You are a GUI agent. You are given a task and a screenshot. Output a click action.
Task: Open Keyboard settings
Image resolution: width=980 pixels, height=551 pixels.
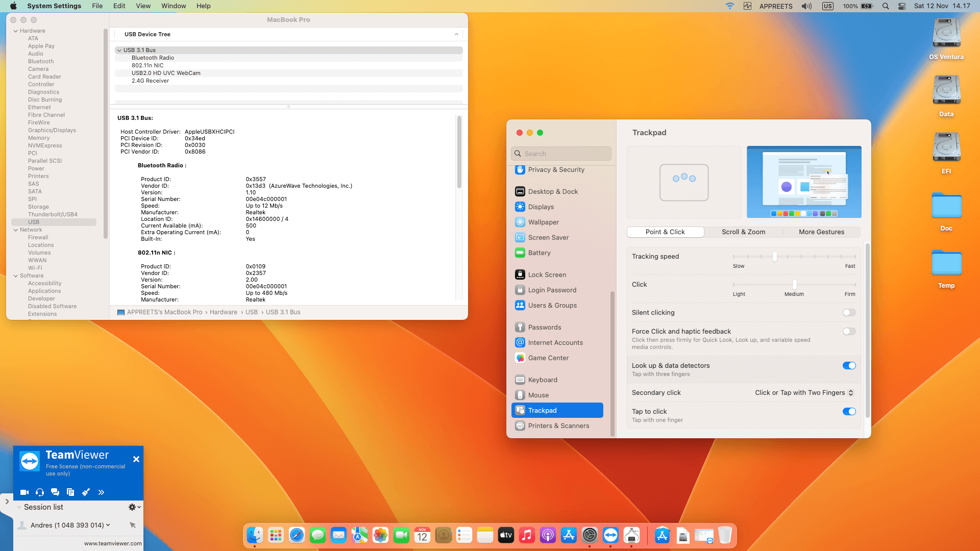(x=557, y=380)
